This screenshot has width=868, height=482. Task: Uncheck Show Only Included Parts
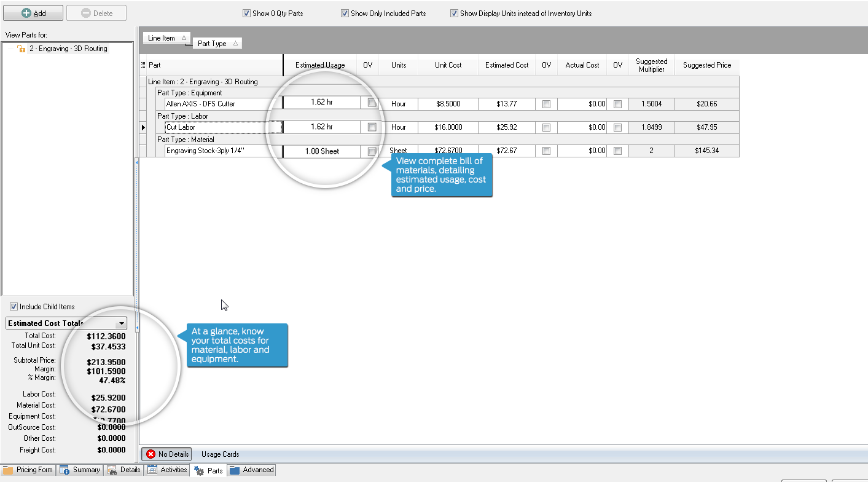click(x=345, y=14)
